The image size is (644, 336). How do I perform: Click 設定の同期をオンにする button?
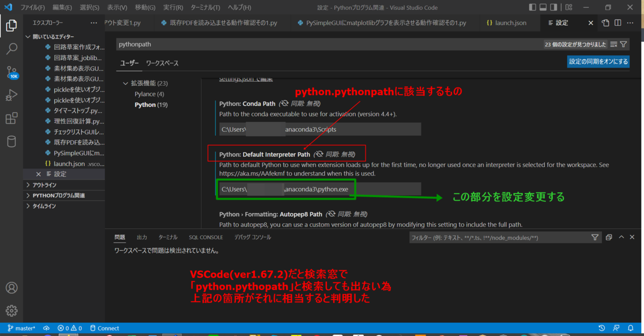pyautogui.click(x=598, y=62)
